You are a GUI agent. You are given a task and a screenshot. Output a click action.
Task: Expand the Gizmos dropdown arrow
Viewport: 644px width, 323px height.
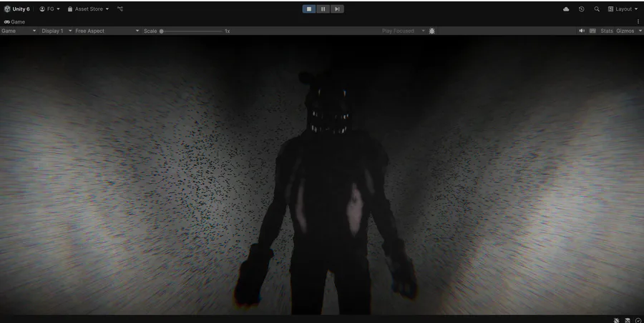pos(640,31)
